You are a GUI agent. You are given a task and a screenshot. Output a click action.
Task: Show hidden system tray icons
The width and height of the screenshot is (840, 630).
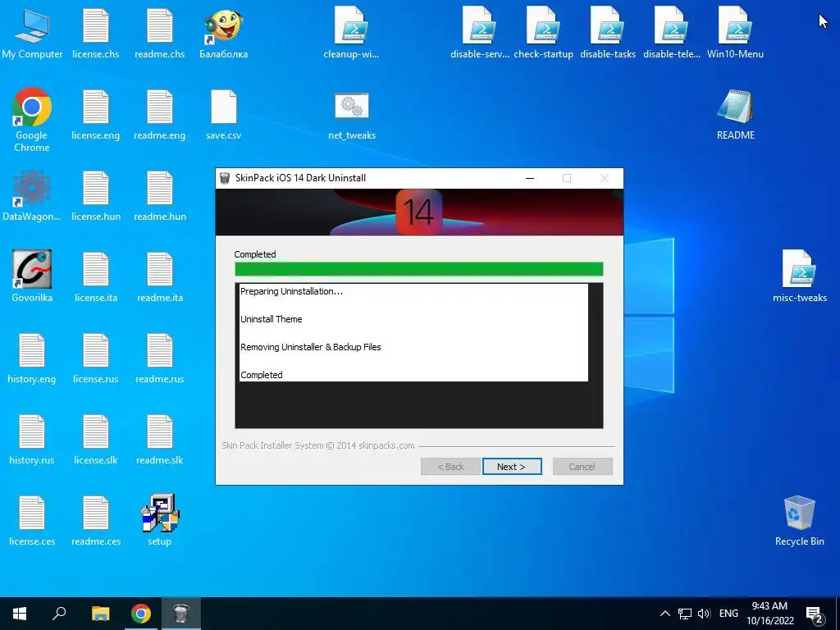664,614
